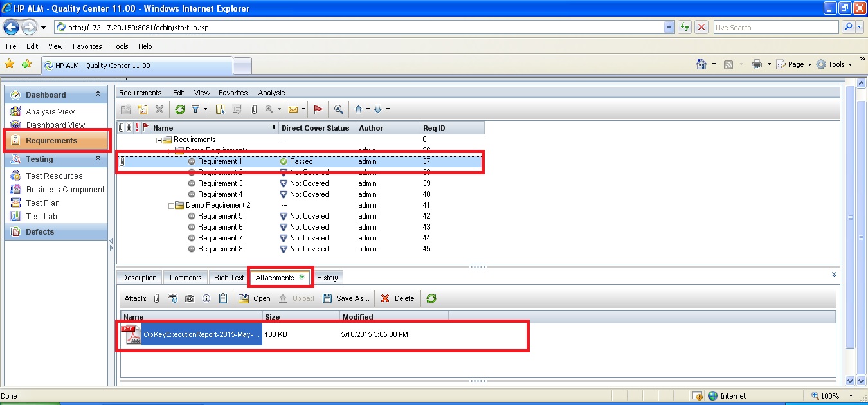This screenshot has height=405, width=868.
Task: Open dropdown arrow next to the email icon
Action: [x=303, y=110]
